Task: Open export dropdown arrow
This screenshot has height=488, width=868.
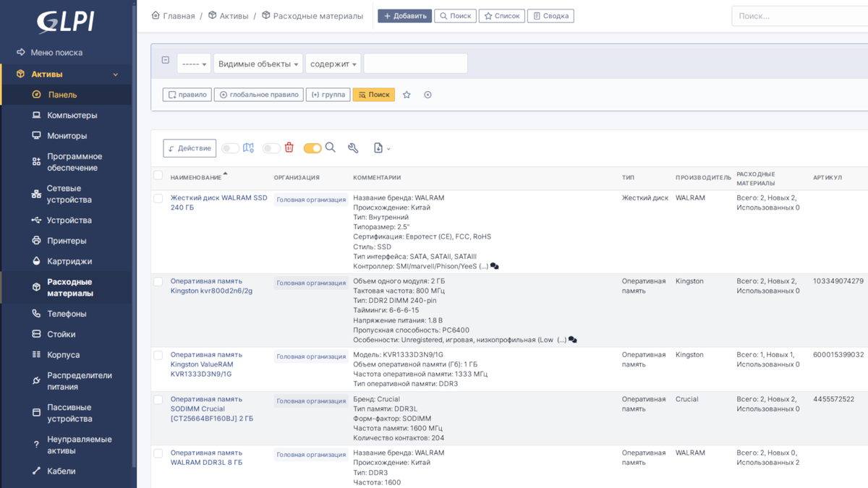Action: click(388, 148)
